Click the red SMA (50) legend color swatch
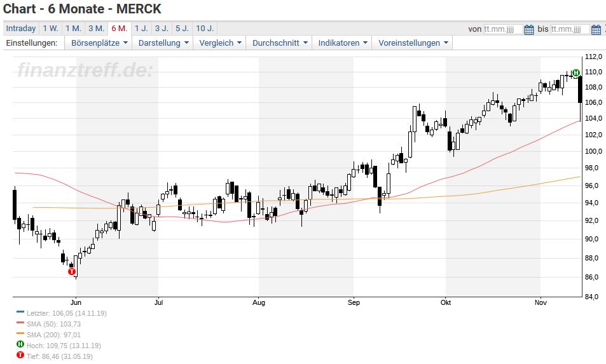The image size is (606, 364). (x=20, y=323)
